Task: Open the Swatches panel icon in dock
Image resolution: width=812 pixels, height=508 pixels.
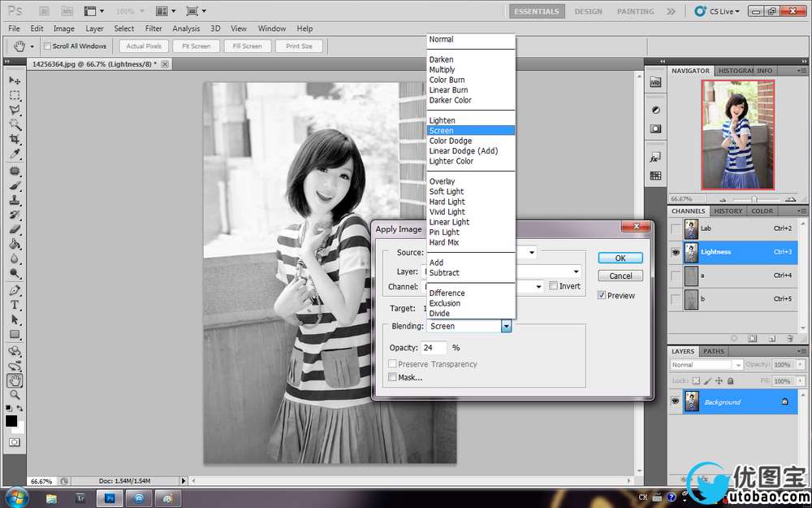Action: coord(655,176)
